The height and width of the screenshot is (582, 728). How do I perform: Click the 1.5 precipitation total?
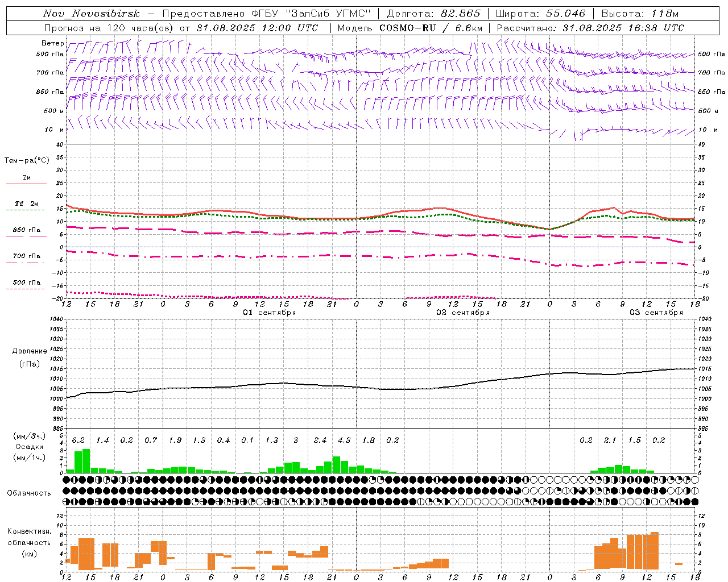[635, 440]
